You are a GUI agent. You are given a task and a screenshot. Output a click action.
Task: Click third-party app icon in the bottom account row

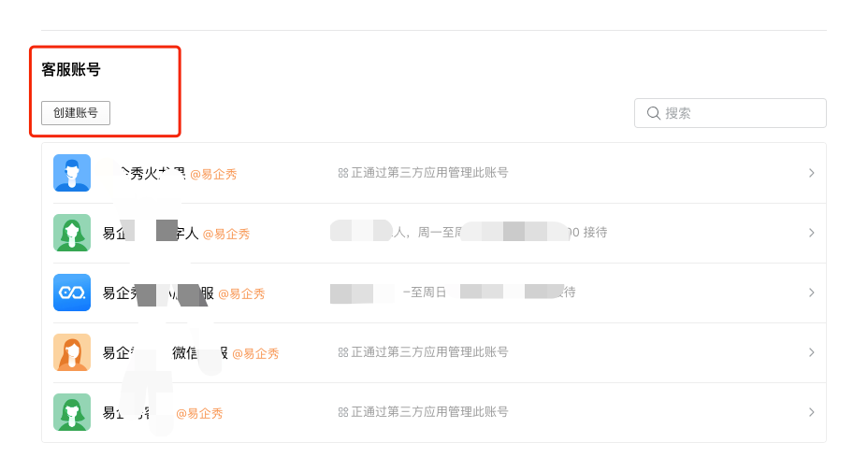point(342,412)
